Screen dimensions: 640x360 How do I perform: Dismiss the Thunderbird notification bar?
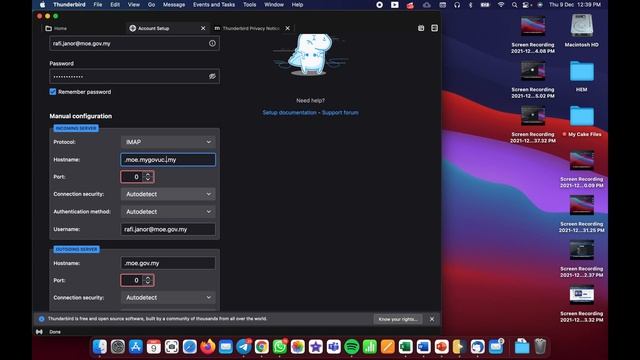(432, 319)
